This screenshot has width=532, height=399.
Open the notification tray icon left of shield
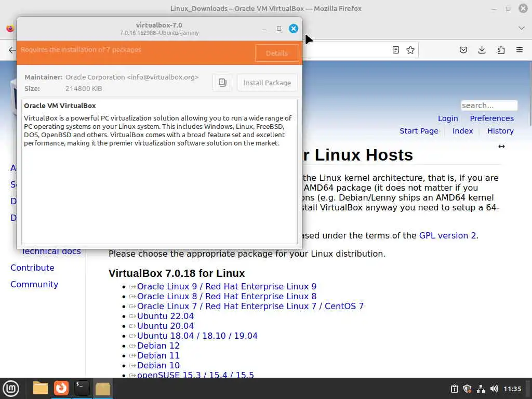coord(454,389)
